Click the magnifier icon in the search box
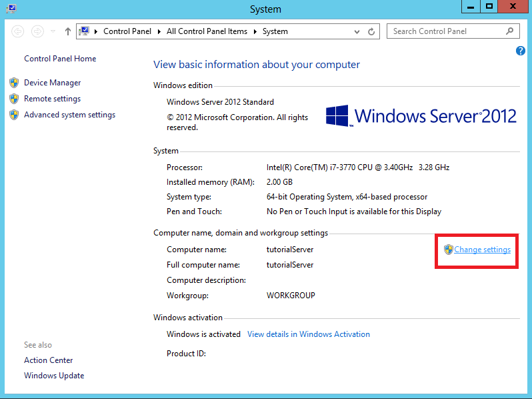Viewport: 532px width, 399px height. click(x=510, y=31)
